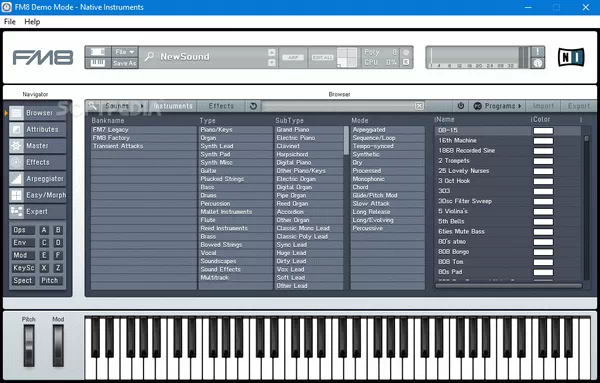Open the File dropdown in the header
Viewport: 600px width, 383px height.
pyautogui.click(x=124, y=52)
